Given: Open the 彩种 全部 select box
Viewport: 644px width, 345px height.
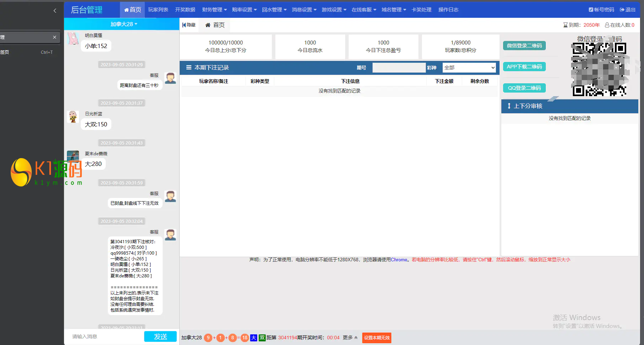Looking at the screenshot, I should point(469,68).
